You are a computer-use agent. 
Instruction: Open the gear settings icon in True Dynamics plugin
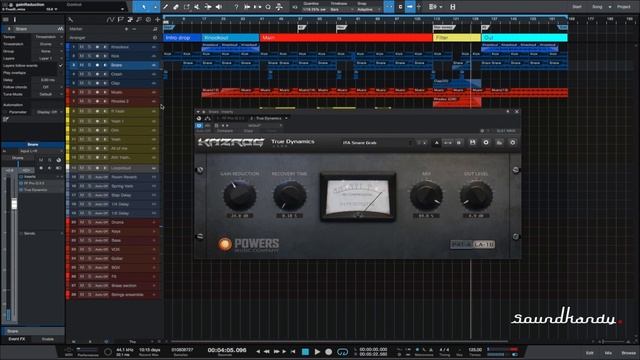coord(513,142)
